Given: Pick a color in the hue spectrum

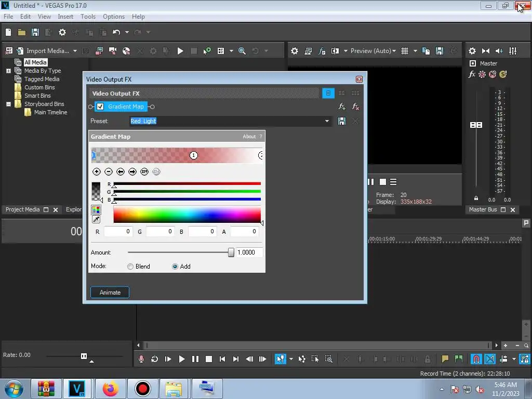Looking at the screenshot, I should pyautogui.click(x=187, y=215).
